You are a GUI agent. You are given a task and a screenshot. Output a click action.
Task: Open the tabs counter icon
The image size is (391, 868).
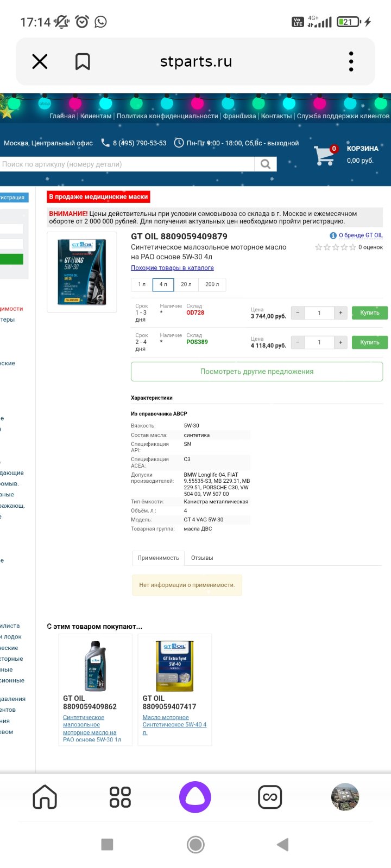click(x=270, y=797)
